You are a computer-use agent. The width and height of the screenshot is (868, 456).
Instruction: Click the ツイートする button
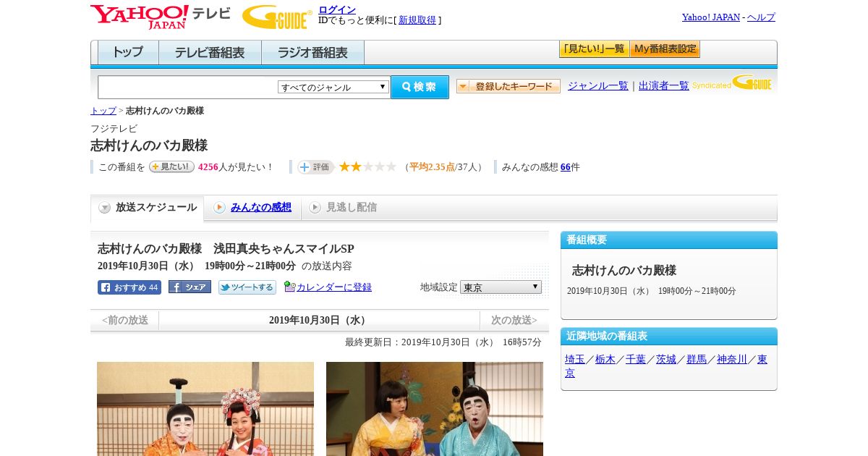click(247, 287)
